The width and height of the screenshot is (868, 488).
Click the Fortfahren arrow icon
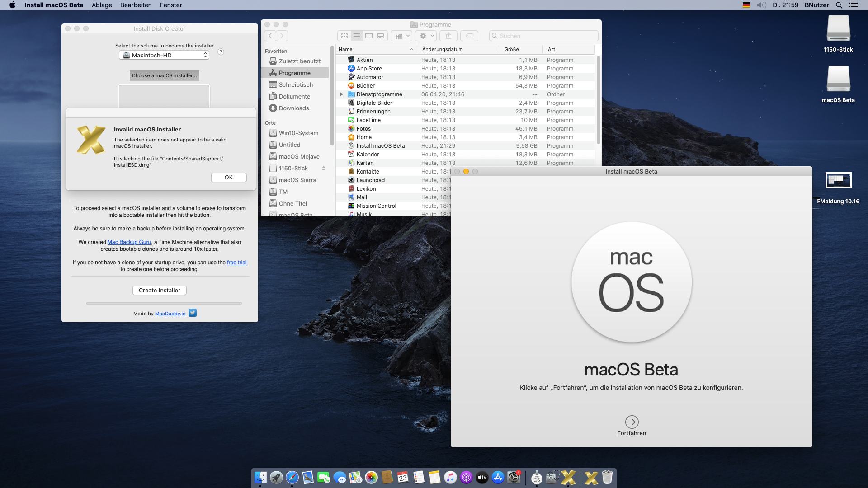point(632,422)
